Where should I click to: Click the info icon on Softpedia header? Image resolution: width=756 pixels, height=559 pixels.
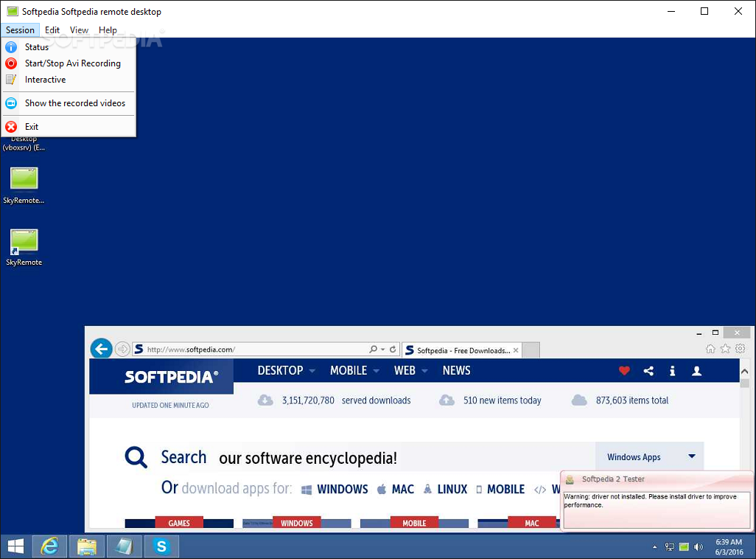coord(673,371)
